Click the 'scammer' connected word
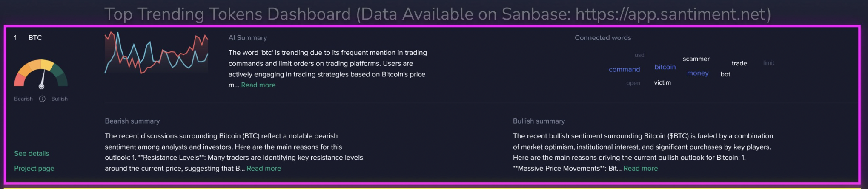868x189 pixels. (x=696, y=59)
